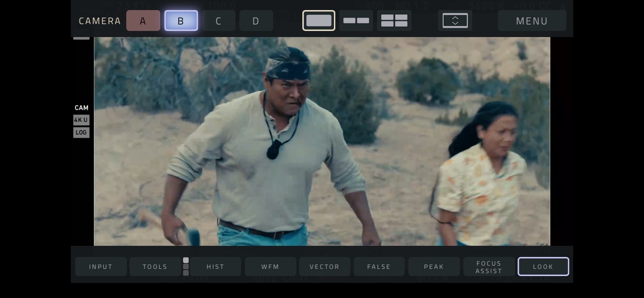This screenshot has width=644, height=298.
Task: Turn on FALSE color overlay
Action: click(379, 267)
